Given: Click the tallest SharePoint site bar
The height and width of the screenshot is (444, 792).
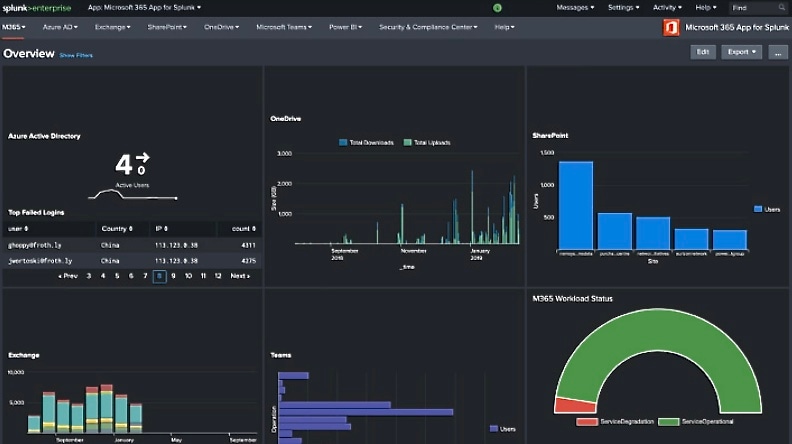Looking at the screenshot, I should coord(576,205).
